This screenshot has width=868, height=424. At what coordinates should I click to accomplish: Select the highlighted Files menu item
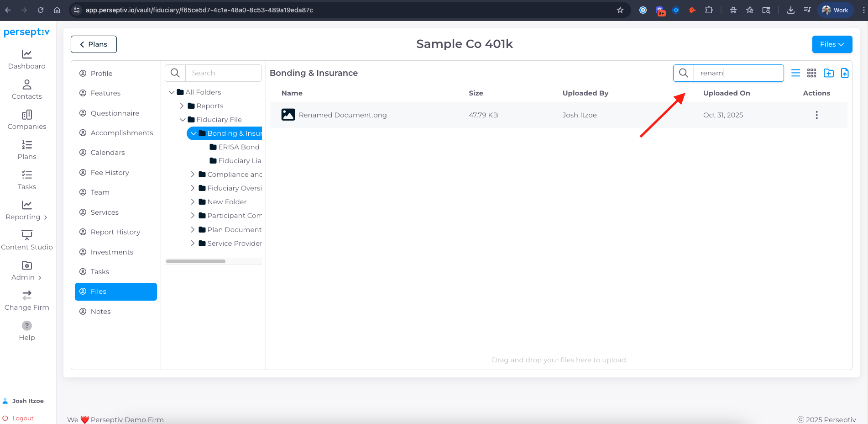[x=116, y=291]
